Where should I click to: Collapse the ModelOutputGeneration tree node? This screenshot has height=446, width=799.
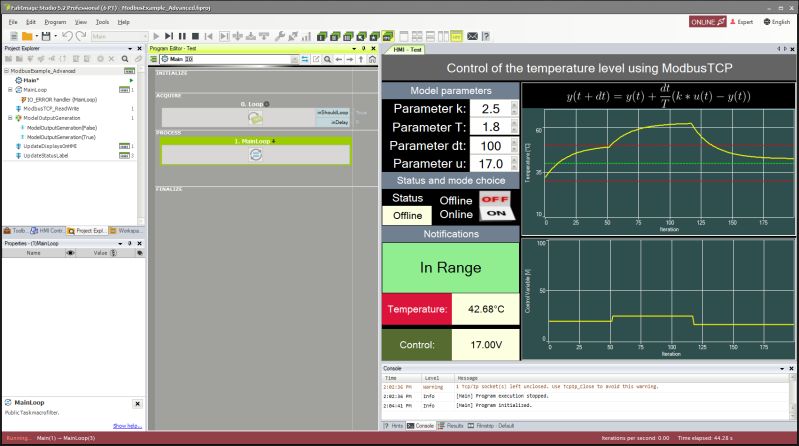coord(10,118)
